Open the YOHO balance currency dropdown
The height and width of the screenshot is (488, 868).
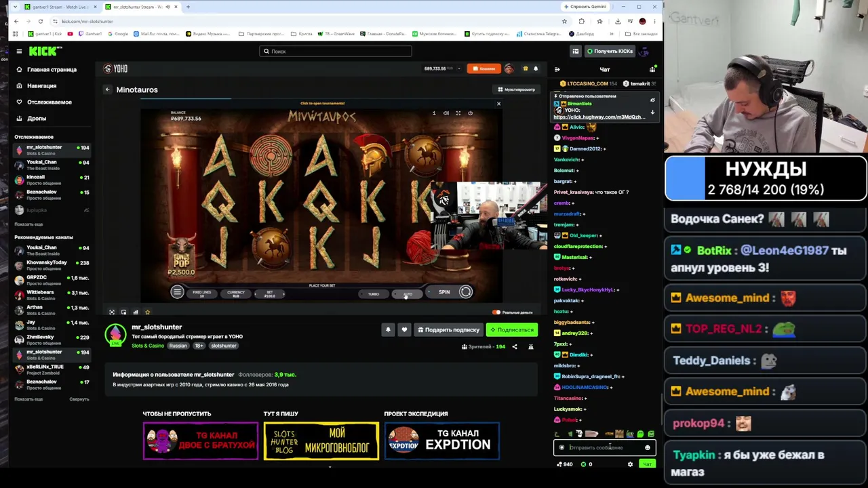[x=459, y=68]
